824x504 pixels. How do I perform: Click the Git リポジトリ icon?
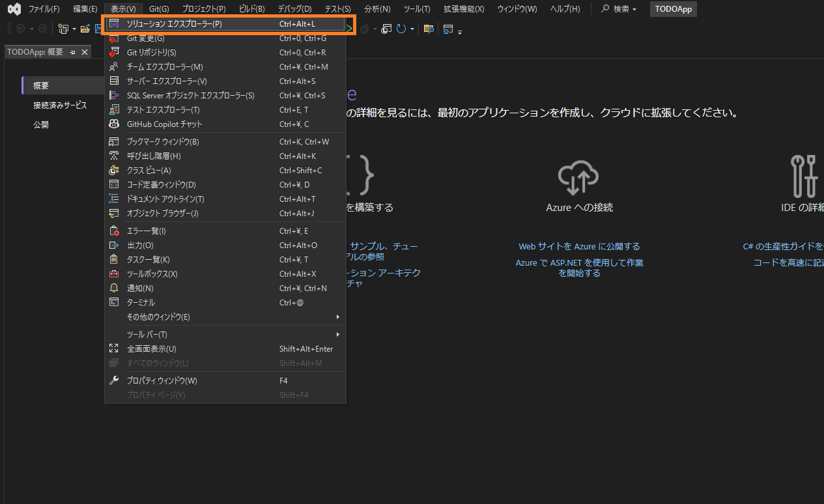(113, 53)
